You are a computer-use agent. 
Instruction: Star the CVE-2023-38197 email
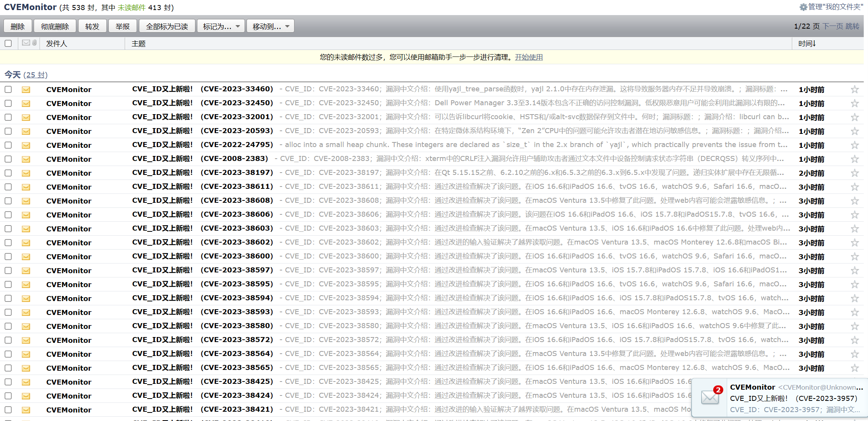[854, 173]
